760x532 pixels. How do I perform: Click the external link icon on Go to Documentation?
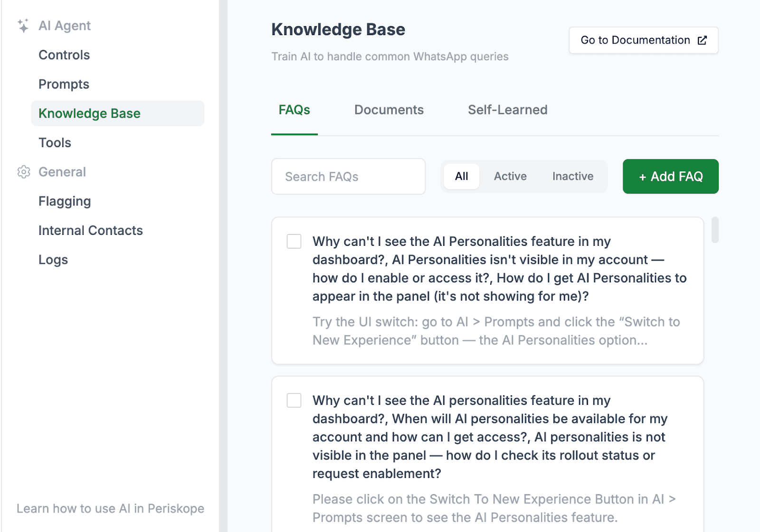click(x=703, y=40)
